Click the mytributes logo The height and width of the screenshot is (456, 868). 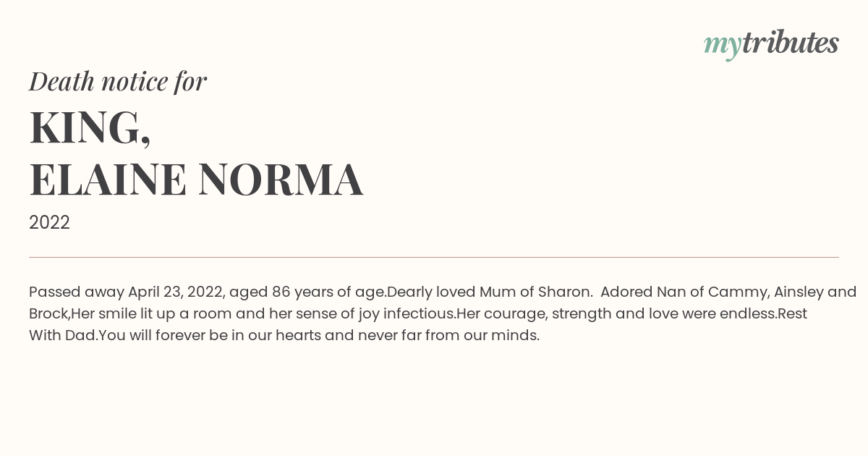(771, 44)
